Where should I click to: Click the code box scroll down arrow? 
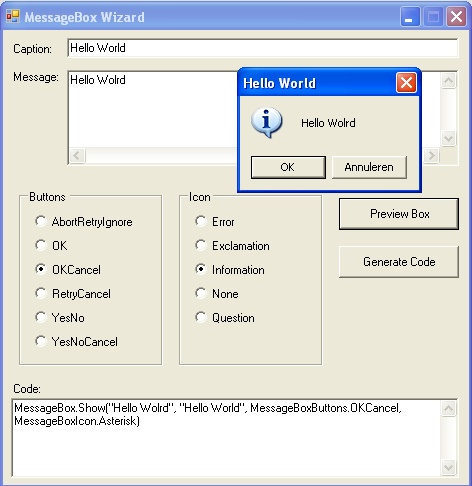tap(448, 467)
